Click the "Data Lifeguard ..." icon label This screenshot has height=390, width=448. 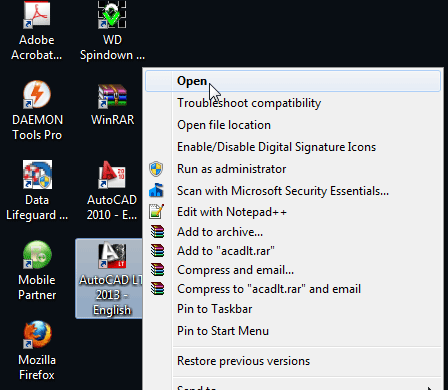point(37,207)
